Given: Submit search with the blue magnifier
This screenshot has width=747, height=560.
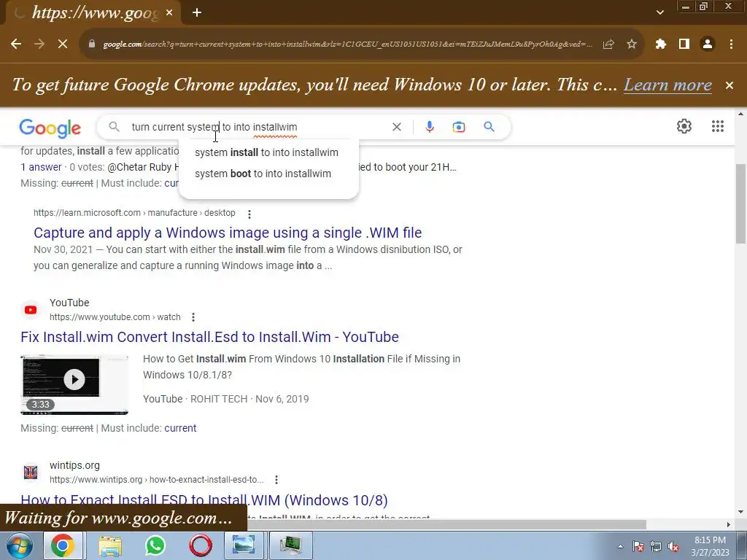Looking at the screenshot, I should coord(489,127).
